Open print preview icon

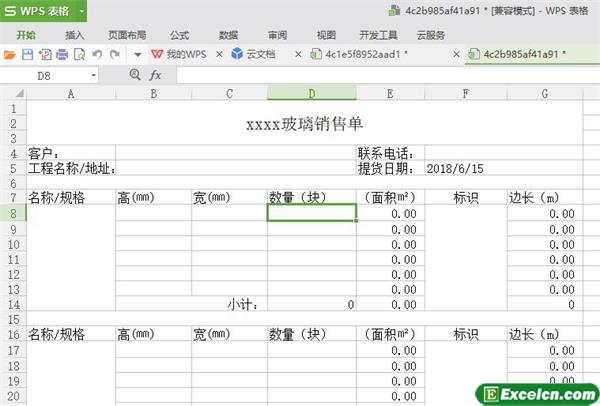[x=79, y=55]
